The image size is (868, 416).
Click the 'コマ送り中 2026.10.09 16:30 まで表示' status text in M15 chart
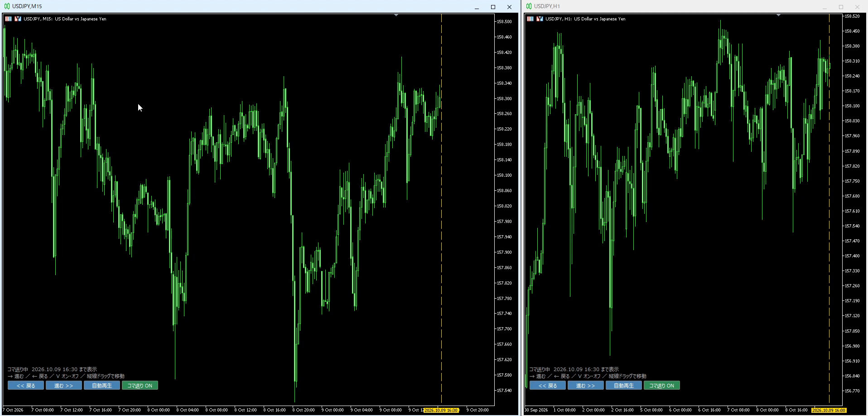click(52, 369)
